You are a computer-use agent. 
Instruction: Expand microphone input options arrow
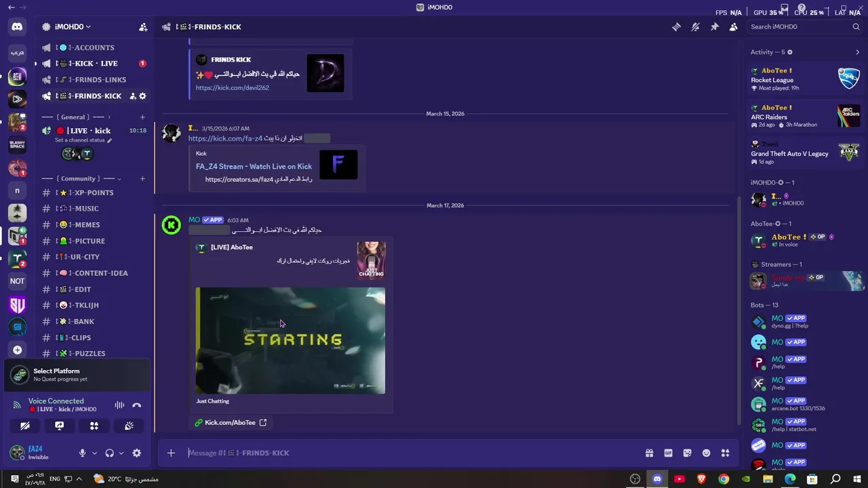click(94, 453)
